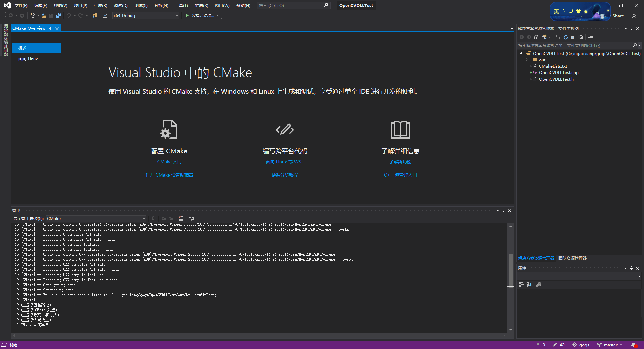Image resolution: width=644 pixels, height=349 pixels.
Task: Select CMakeLists.txt in Solution Explorer
Action: [x=552, y=66]
